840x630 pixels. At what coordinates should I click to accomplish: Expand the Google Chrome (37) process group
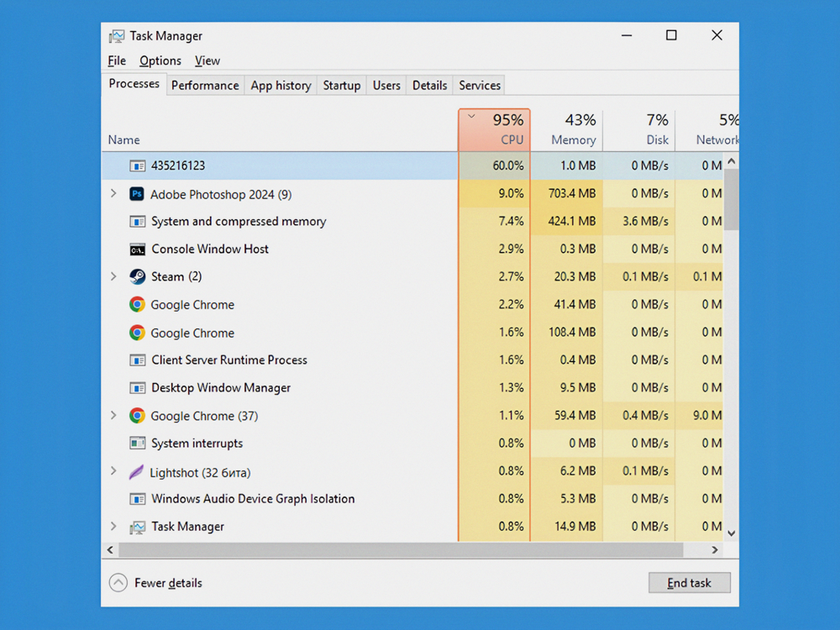(x=113, y=416)
